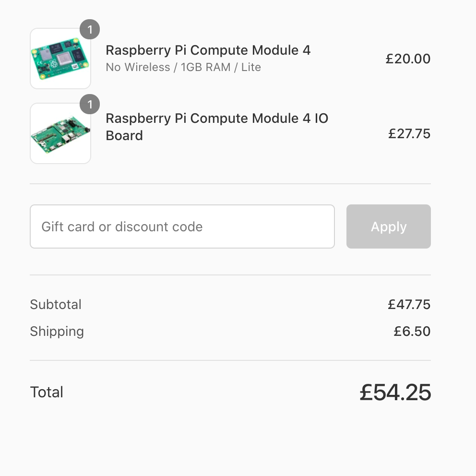This screenshot has width=476, height=476.
Task: Click quantity badge on Compute Module 4 image
Action: pyautogui.click(x=90, y=29)
